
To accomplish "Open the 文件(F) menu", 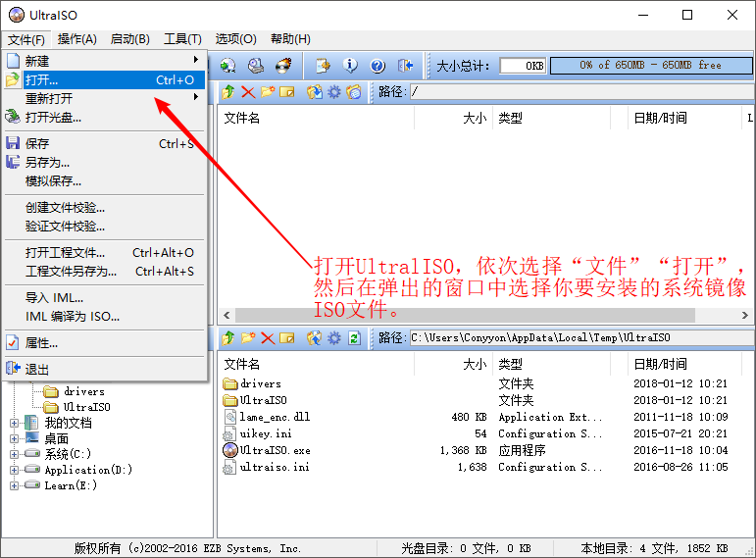I will pos(26,39).
